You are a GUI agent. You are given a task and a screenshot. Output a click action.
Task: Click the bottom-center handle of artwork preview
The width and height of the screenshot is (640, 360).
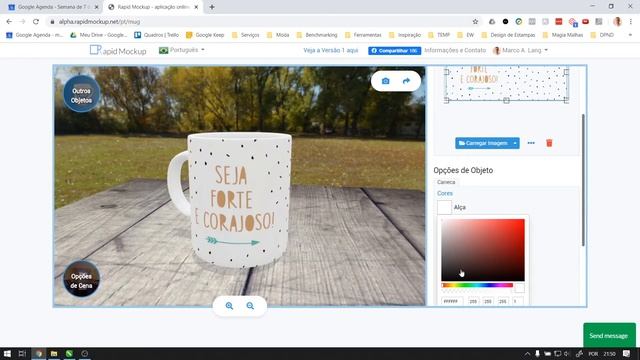click(506, 100)
